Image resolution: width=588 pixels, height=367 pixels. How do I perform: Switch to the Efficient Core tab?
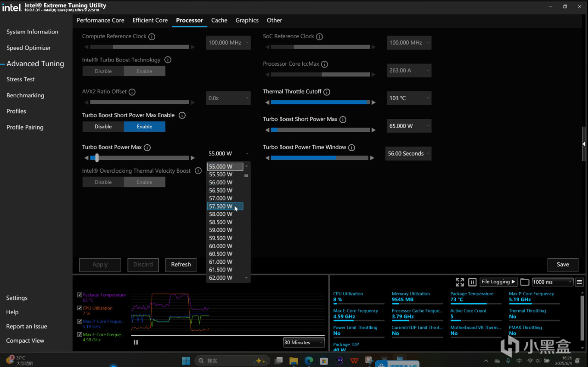150,20
